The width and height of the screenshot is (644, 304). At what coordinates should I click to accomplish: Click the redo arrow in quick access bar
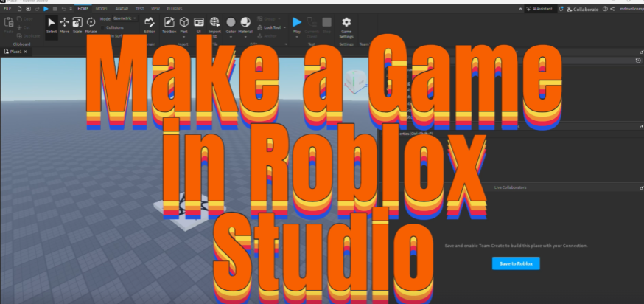37,9
